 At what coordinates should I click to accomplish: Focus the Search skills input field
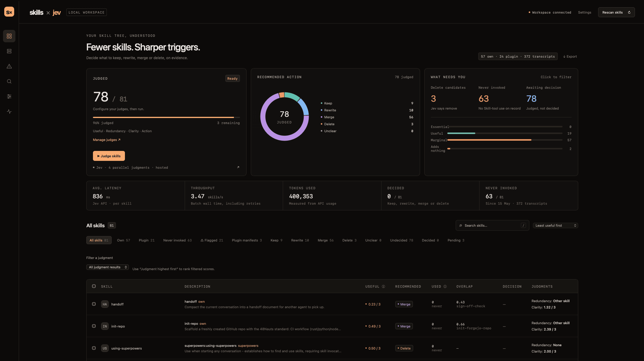pos(492,225)
